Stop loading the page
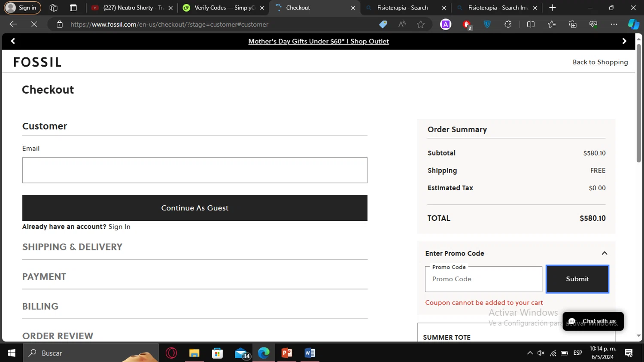This screenshot has width=644, height=362. pos(34,24)
